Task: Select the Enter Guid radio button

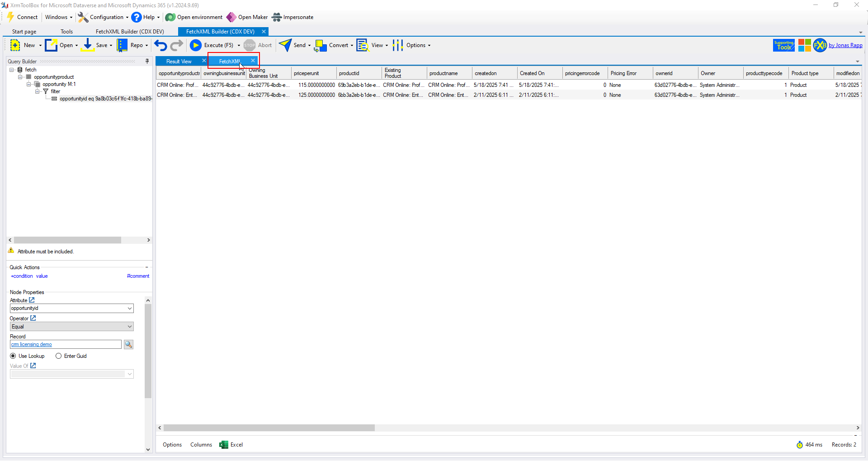Action: (59, 356)
